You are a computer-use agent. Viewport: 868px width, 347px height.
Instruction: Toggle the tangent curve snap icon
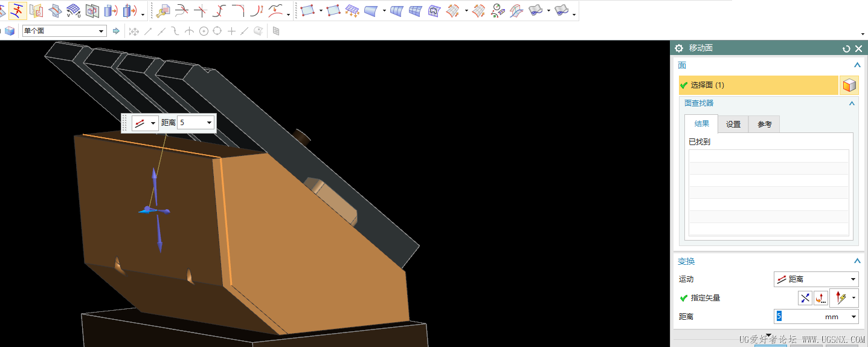(x=175, y=31)
